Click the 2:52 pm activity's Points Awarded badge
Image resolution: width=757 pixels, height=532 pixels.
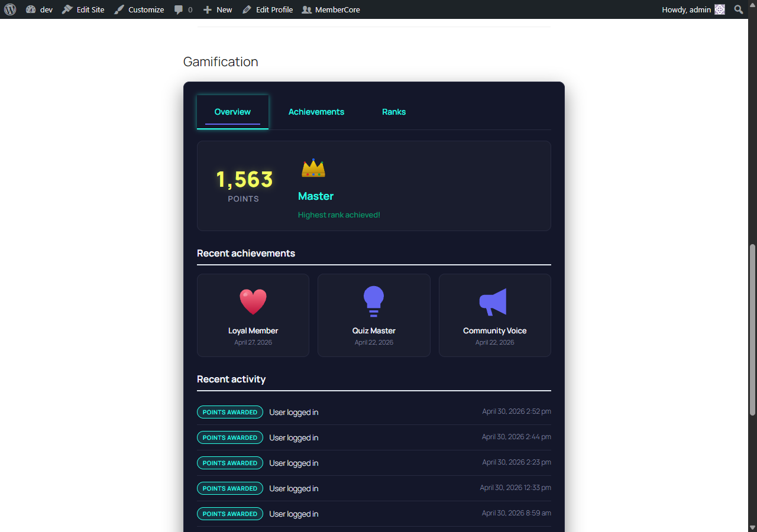tap(230, 412)
